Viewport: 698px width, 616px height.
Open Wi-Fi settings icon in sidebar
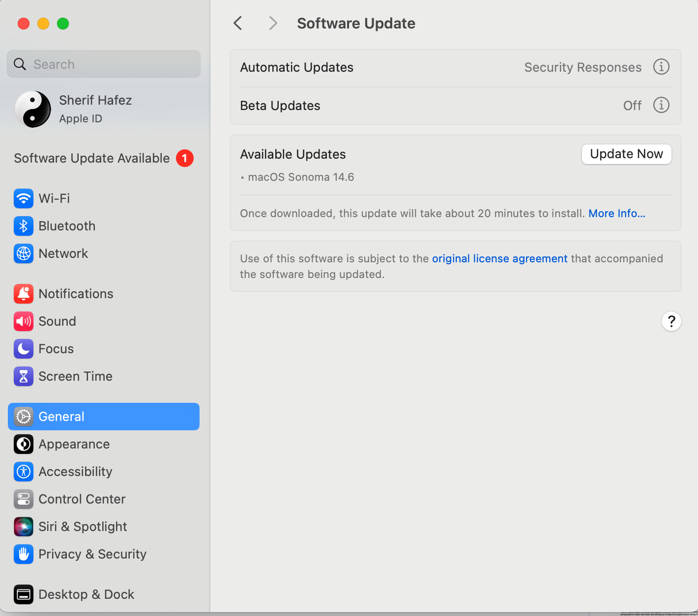click(x=24, y=198)
